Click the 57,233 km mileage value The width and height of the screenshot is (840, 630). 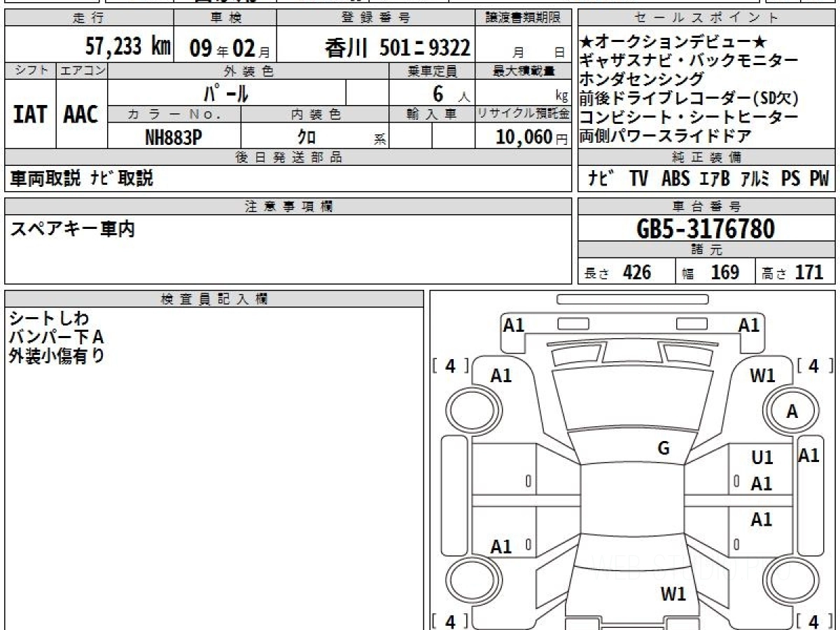(128, 47)
